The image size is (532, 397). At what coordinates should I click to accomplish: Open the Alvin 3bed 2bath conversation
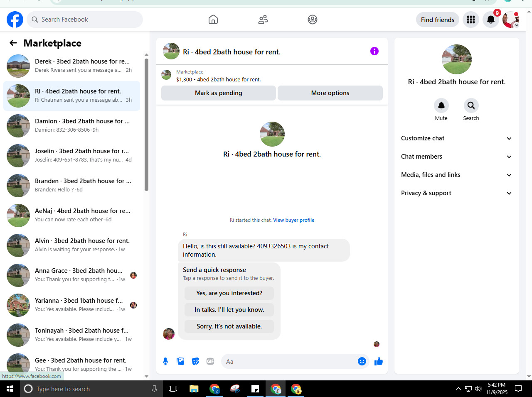pos(71,245)
